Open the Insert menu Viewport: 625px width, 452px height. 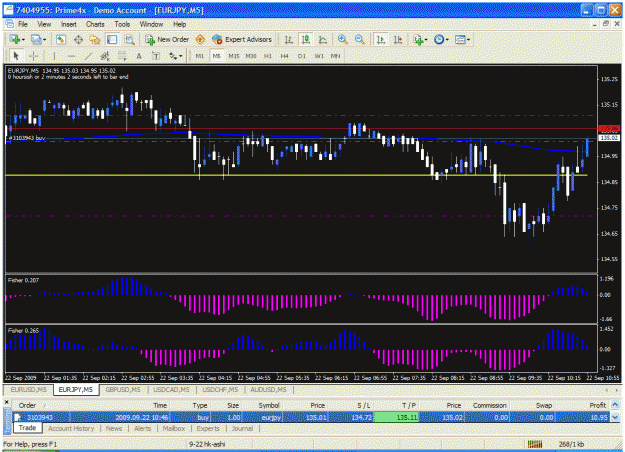pyautogui.click(x=69, y=24)
